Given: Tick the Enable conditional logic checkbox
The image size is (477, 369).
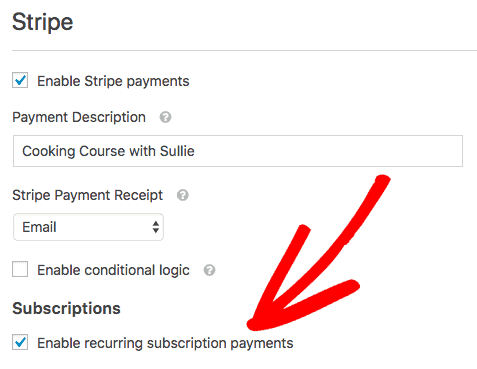Looking at the screenshot, I should (20, 269).
